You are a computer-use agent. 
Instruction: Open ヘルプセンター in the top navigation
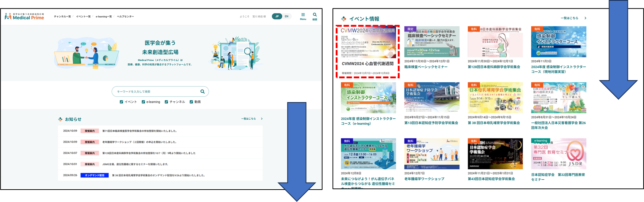(125, 16)
